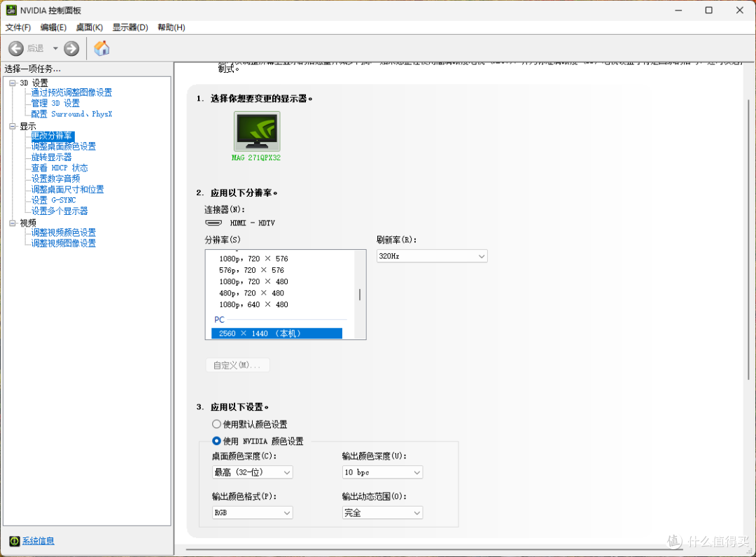Open the 帮助(H) menu
The width and height of the screenshot is (756, 557).
pos(171,27)
